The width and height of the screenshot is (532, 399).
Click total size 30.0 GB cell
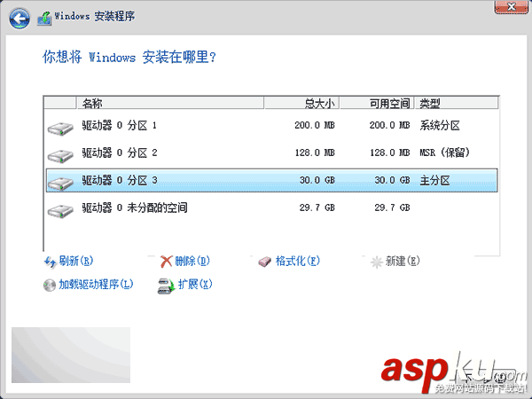click(x=317, y=181)
